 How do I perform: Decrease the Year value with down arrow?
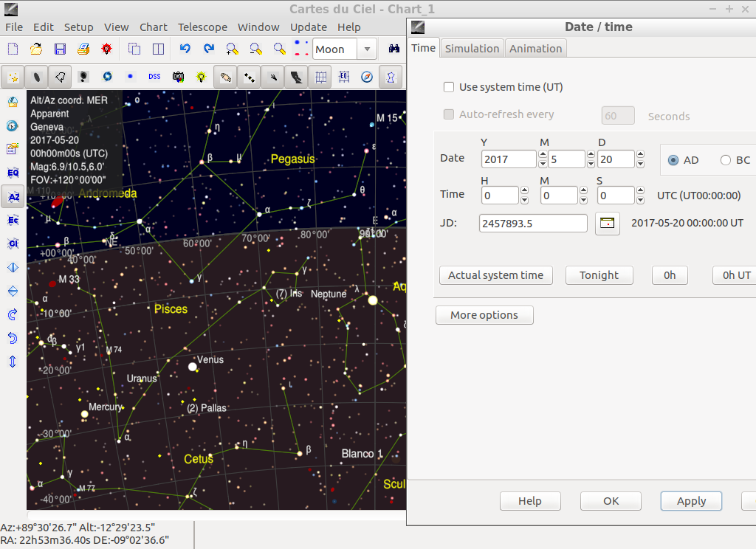pyautogui.click(x=543, y=164)
